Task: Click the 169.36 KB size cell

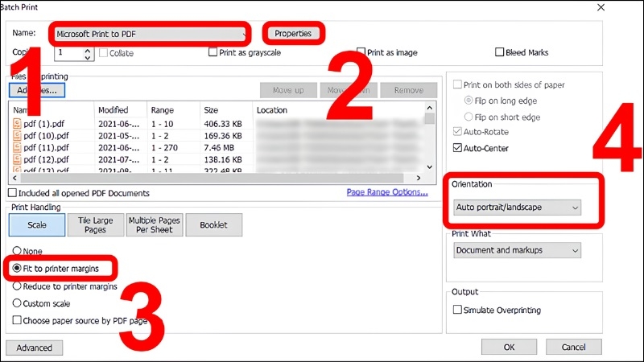Action: [x=223, y=135]
